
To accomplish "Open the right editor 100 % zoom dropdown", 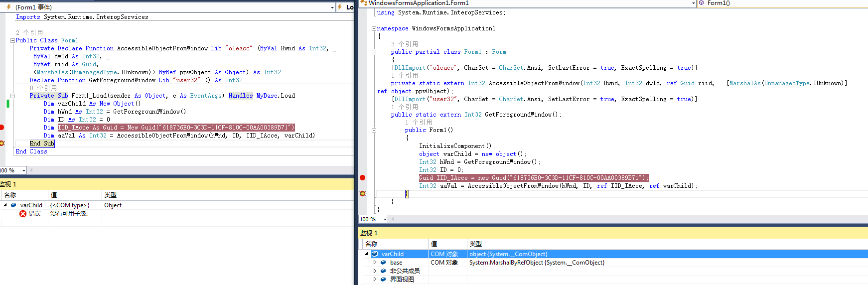I will [385, 219].
